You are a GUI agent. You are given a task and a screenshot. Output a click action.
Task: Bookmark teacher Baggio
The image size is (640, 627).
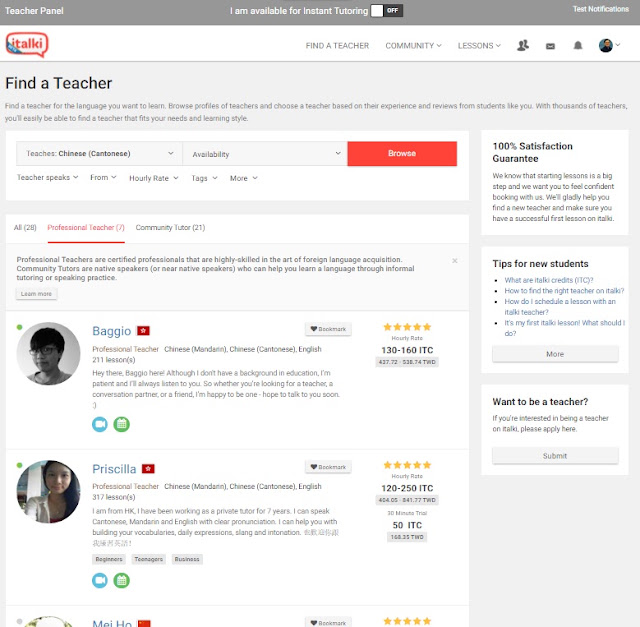328,329
